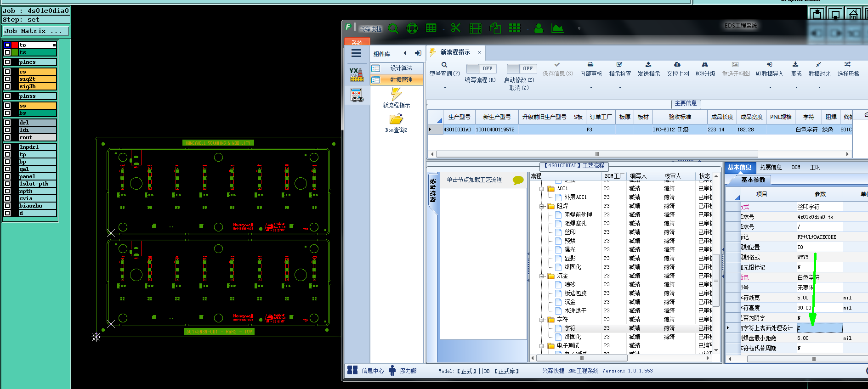
Task: Collapse the 组件库 panel left arrow
Action: tap(405, 53)
